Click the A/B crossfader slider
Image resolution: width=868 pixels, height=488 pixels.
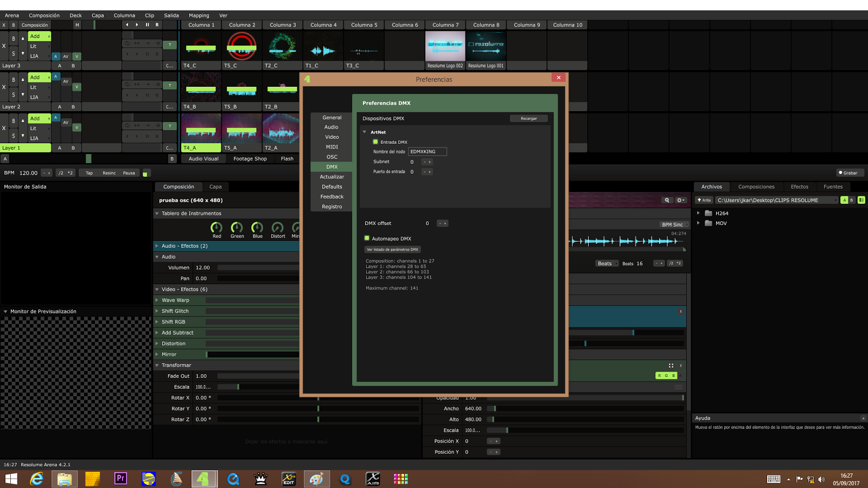pos(89,159)
